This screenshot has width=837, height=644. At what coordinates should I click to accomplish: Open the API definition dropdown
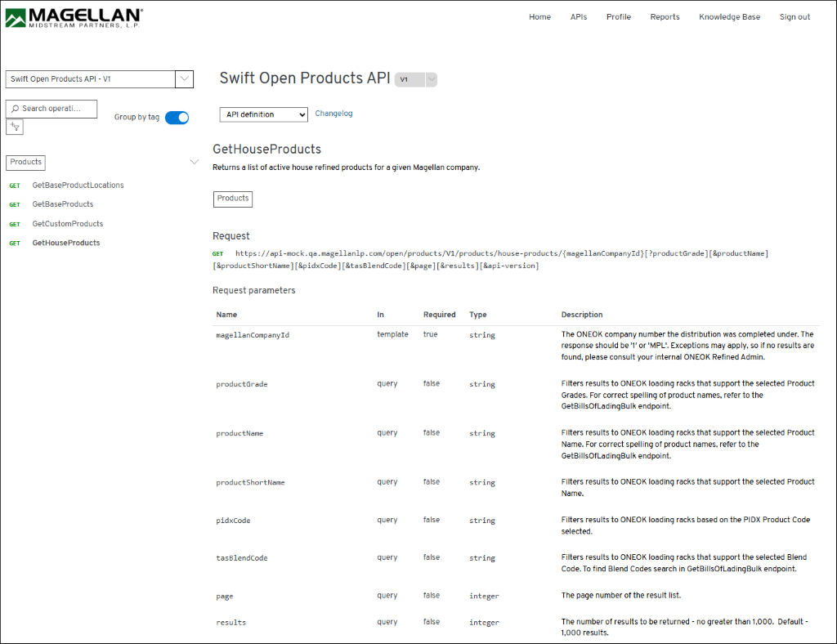point(263,114)
